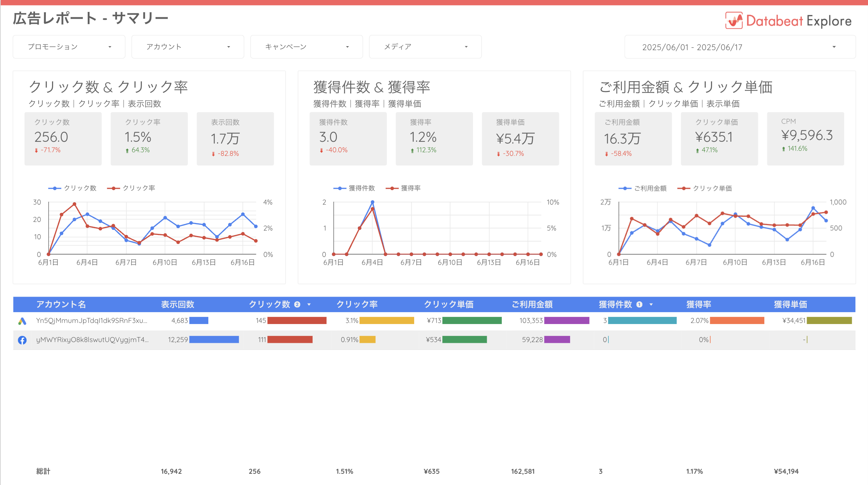Click the ご利用金額 16.3万 scorecard
Screen dimensions: 868x485
633,139
